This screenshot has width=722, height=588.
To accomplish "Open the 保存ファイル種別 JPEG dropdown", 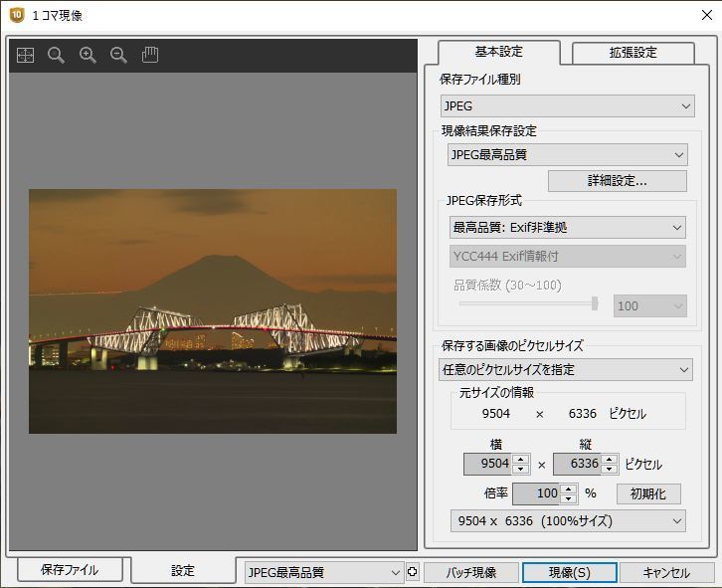I will click(x=567, y=106).
